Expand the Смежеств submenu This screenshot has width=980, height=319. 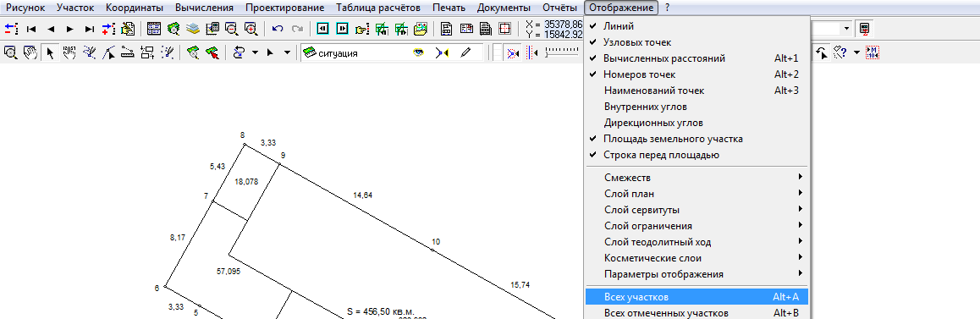point(696,178)
